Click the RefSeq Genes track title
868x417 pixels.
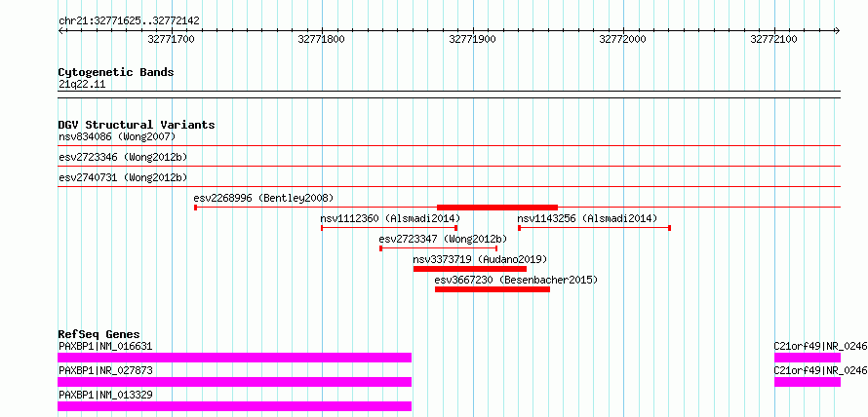(99, 334)
